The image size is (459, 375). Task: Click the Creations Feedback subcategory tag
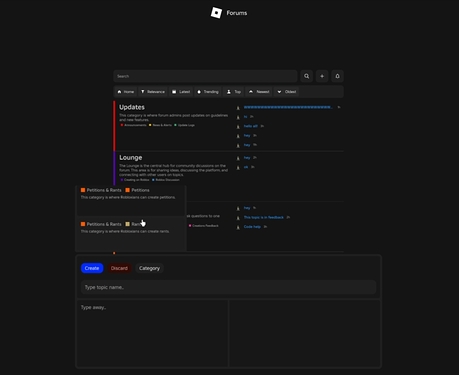[205, 226]
